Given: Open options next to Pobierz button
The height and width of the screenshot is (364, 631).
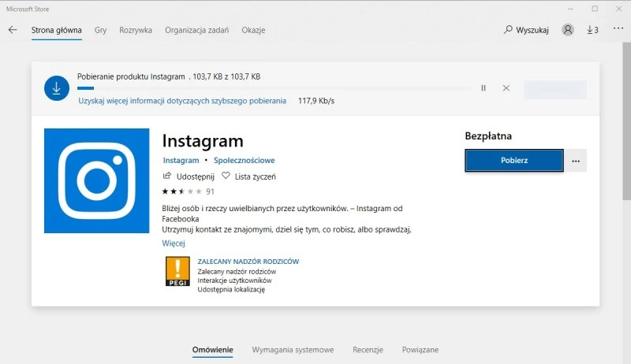Looking at the screenshot, I should 576,161.
